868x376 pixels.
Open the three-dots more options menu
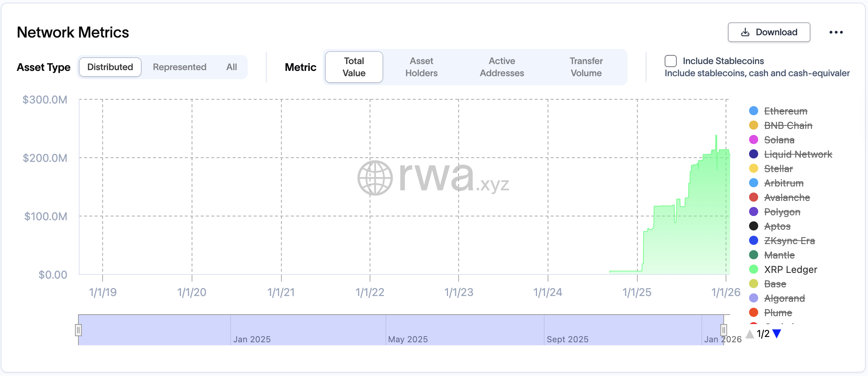coord(836,33)
